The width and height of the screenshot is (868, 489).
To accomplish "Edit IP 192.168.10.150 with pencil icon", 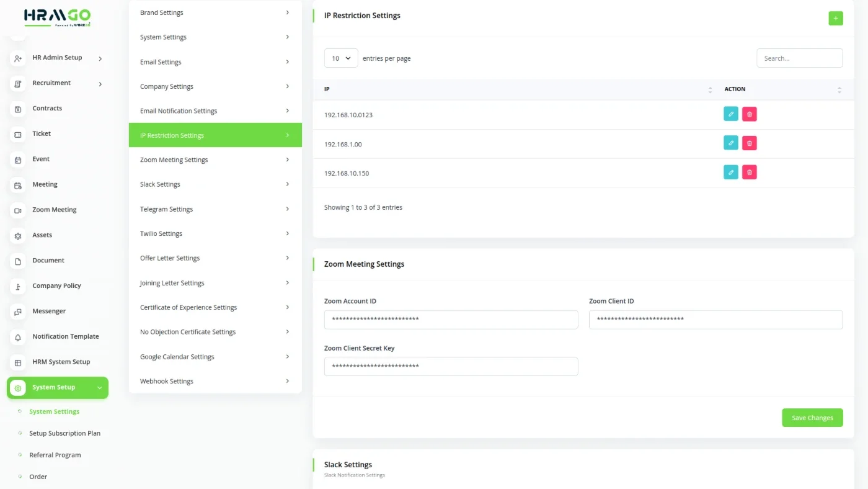I will tap(731, 173).
